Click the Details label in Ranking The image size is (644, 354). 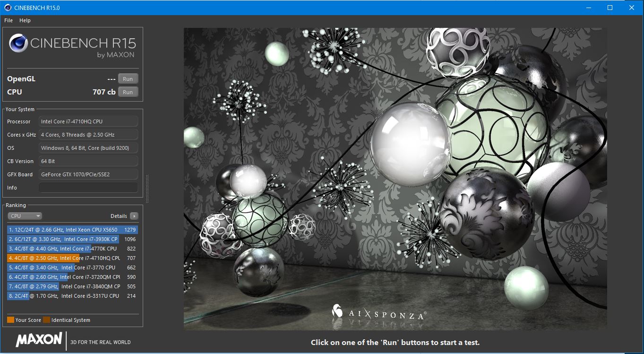tap(119, 216)
